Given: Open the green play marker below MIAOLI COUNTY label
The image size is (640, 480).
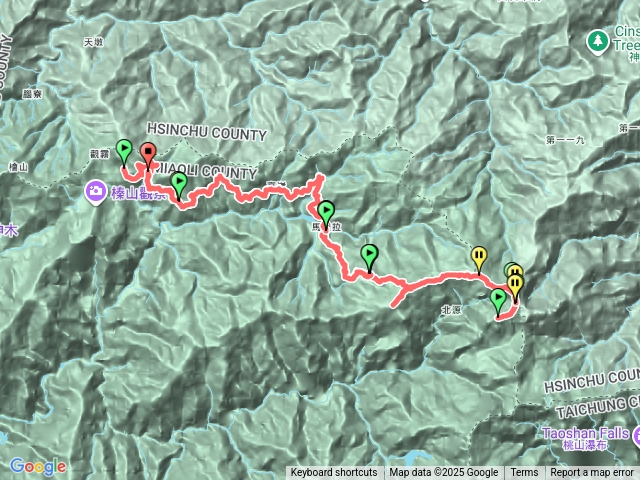Looking at the screenshot, I should [x=179, y=186].
